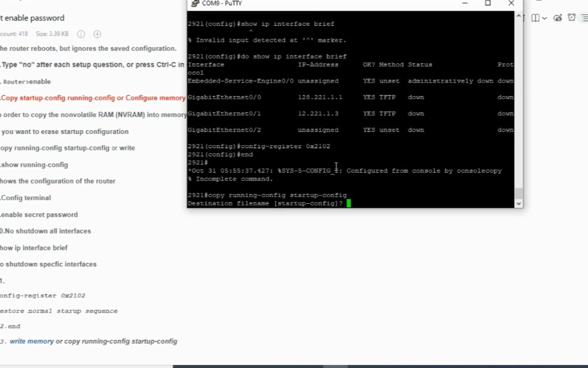Click 'o shutdown specfic interfaces' note line

(48, 264)
